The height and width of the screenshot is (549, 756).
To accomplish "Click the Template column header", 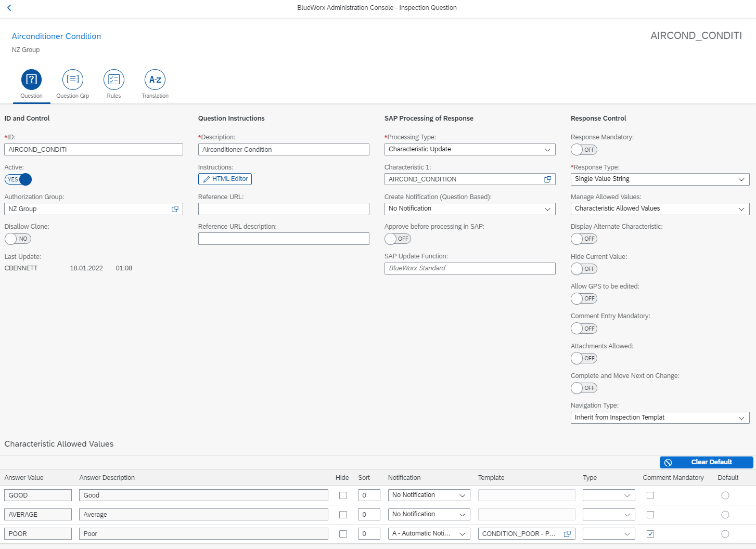I will [491, 478].
